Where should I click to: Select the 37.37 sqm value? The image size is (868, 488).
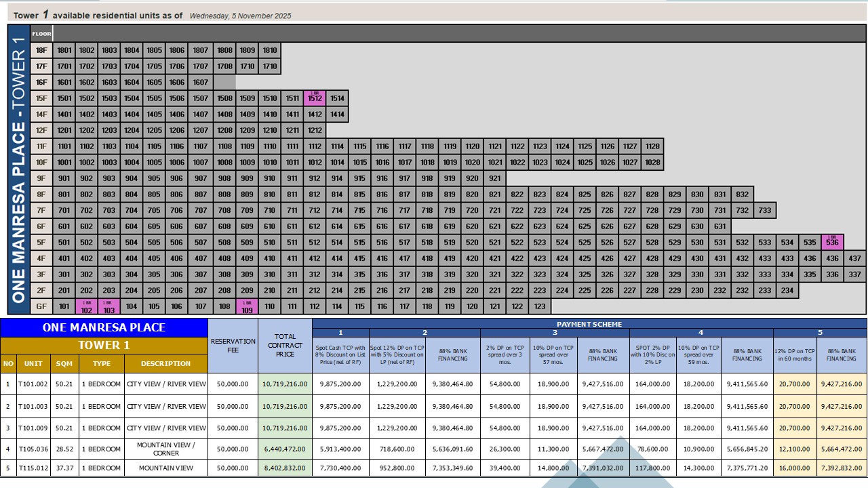coord(64,468)
